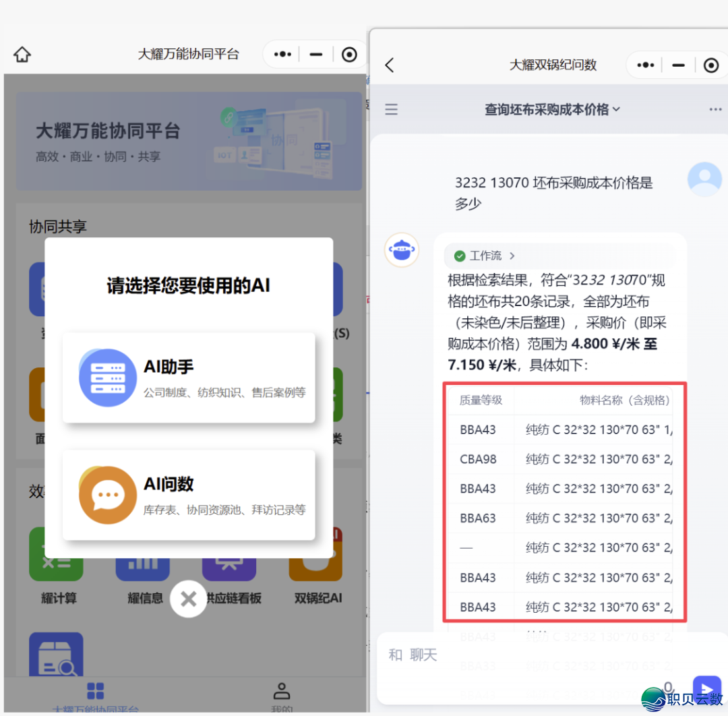Click the dark blue package search app icon
The image size is (728, 716).
[56, 654]
